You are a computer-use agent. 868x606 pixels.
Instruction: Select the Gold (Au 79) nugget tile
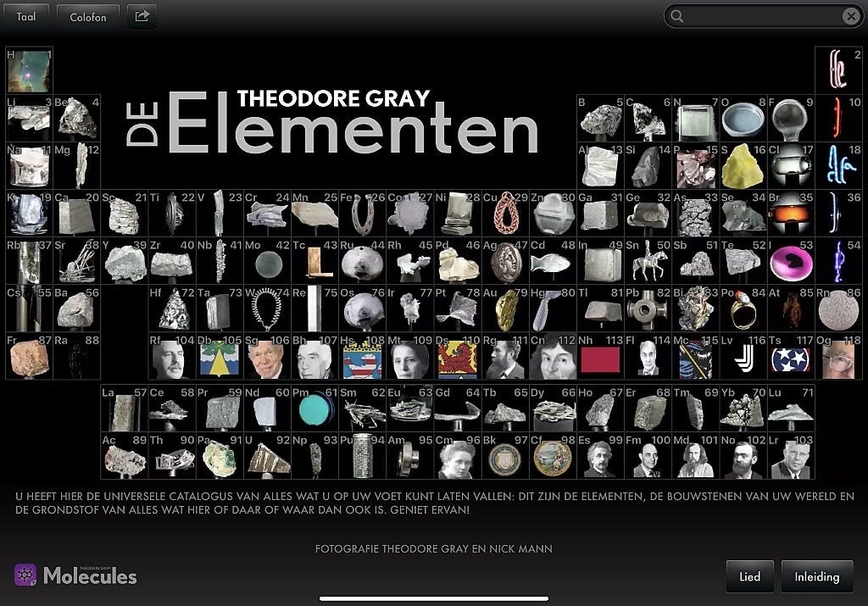click(505, 309)
